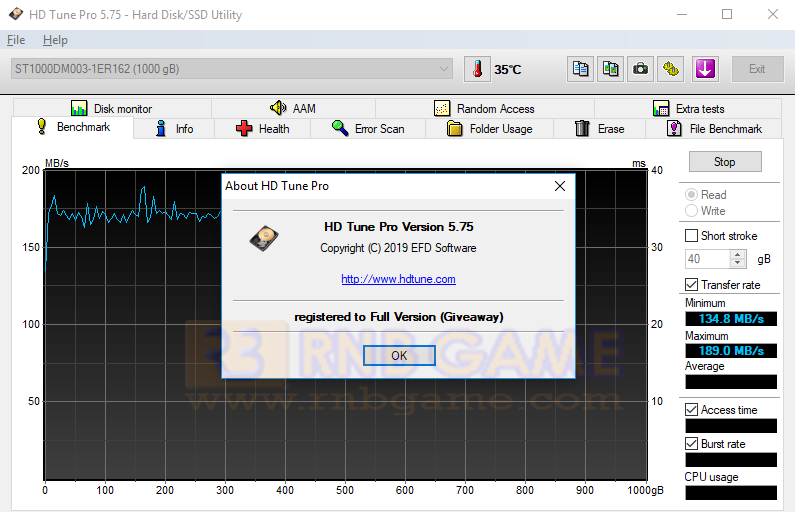795x512 pixels.
Task: Open the ST1000DM003 drive selection dropdown
Action: click(x=232, y=69)
